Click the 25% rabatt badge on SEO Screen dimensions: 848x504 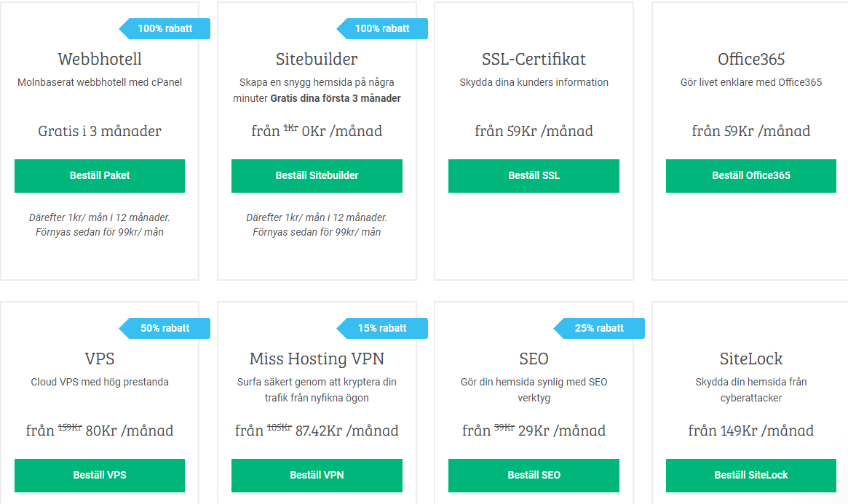point(598,329)
